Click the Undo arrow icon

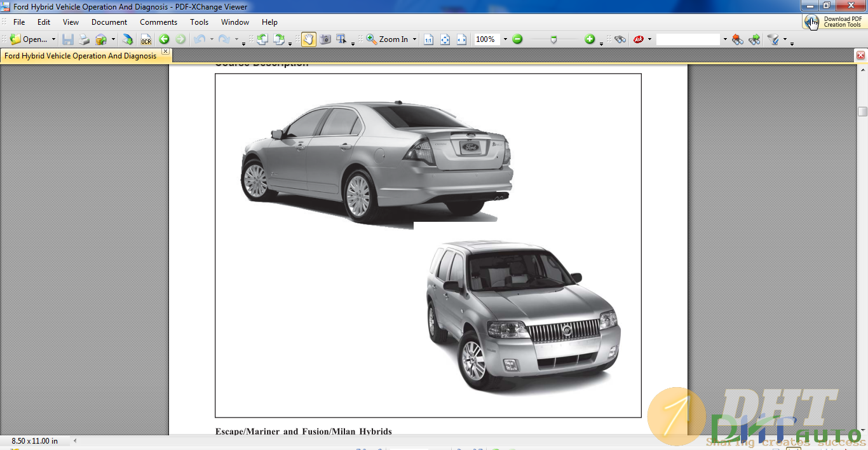click(x=200, y=39)
